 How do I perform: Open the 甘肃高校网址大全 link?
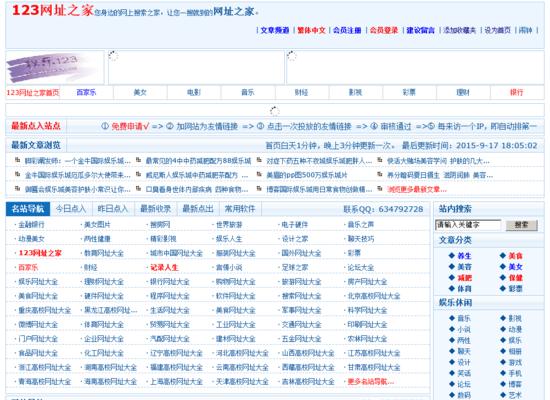pyautogui.click(x=374, y=367)
